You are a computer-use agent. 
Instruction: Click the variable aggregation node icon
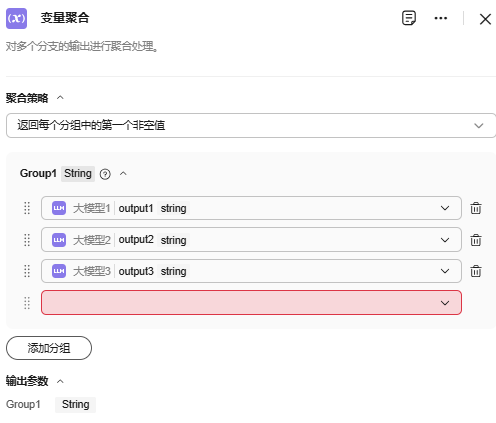(16, 18)
